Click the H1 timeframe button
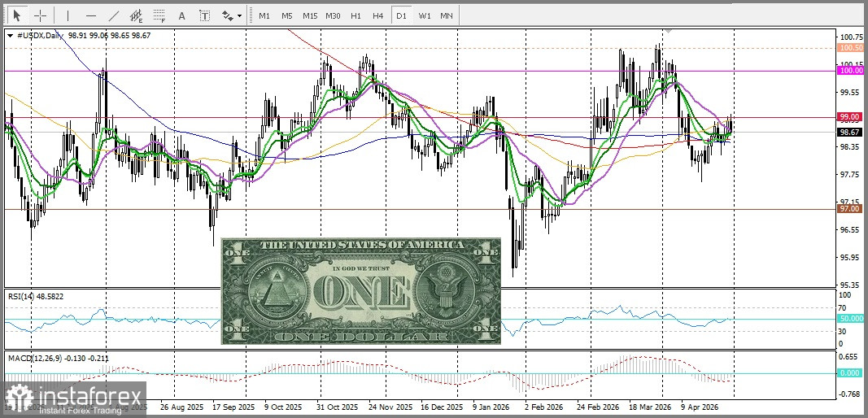 [x=355, y=15]
